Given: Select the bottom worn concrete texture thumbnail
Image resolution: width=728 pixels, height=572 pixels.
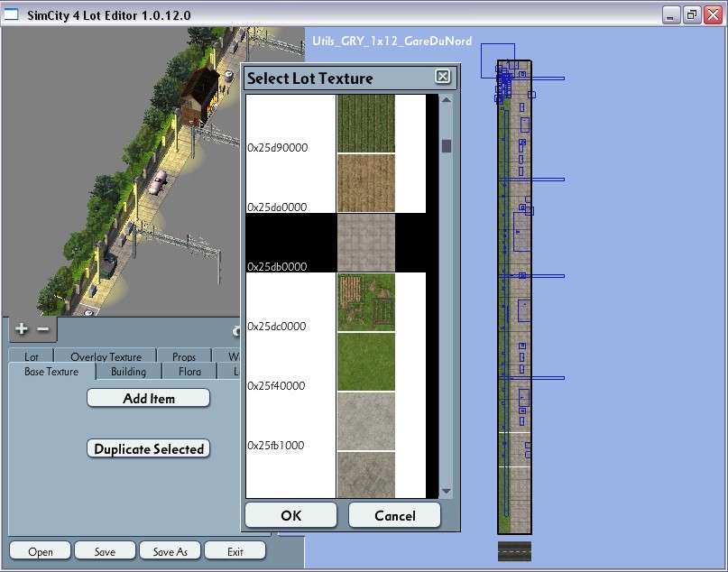Looking at the screenshot, I should tap(366, 475).
